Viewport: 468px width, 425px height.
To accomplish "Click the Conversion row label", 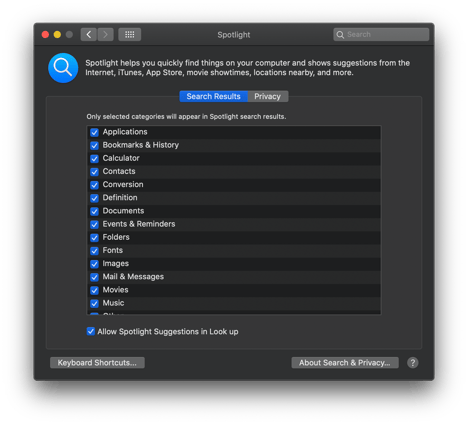I will point(123,185).
